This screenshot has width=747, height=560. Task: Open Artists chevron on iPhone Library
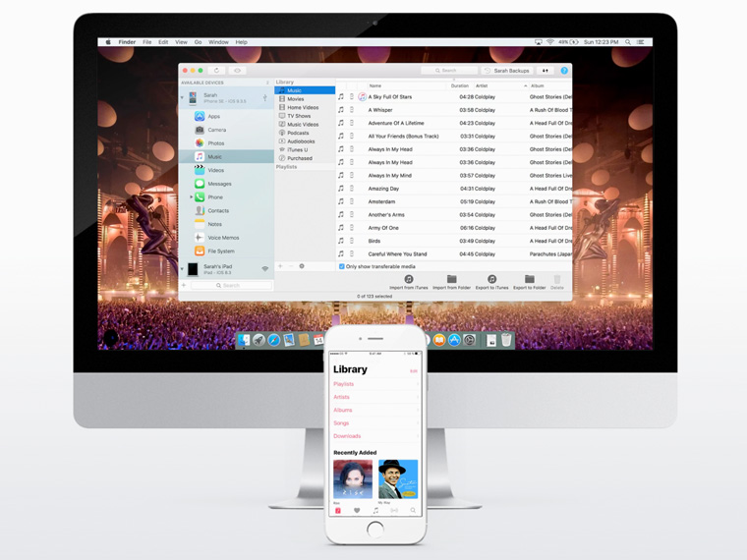418,397
